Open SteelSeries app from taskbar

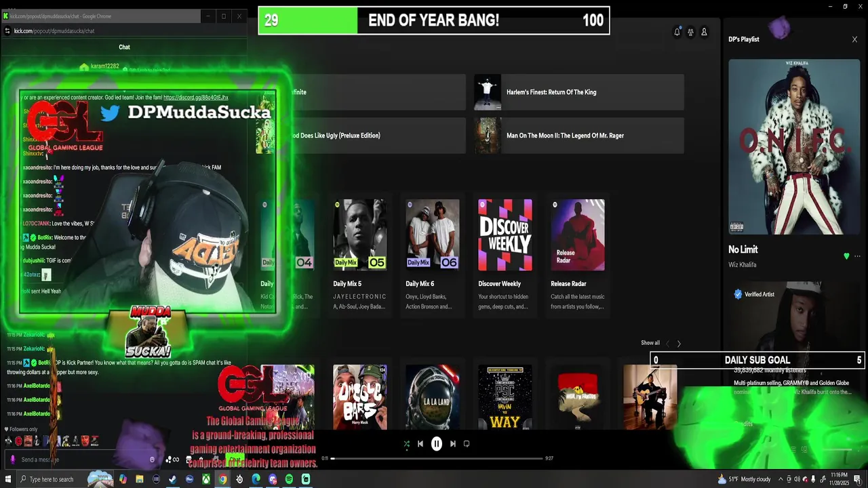coord(239,479)
